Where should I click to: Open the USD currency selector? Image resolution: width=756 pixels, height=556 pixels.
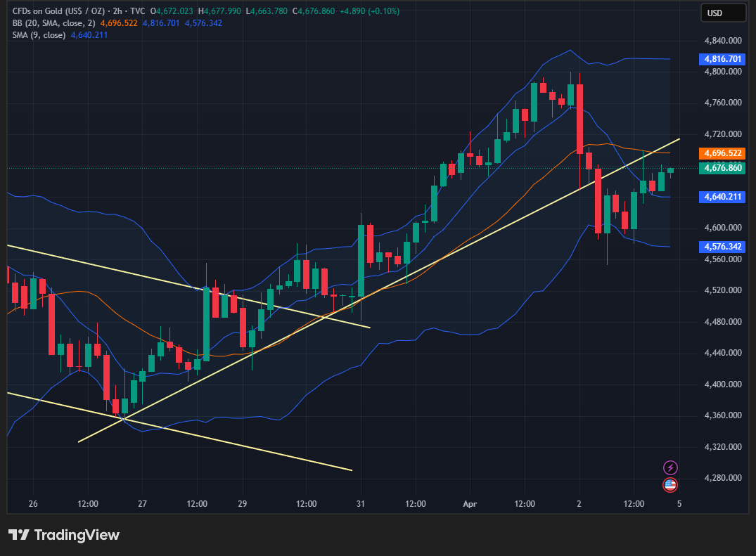click(723, 13)
